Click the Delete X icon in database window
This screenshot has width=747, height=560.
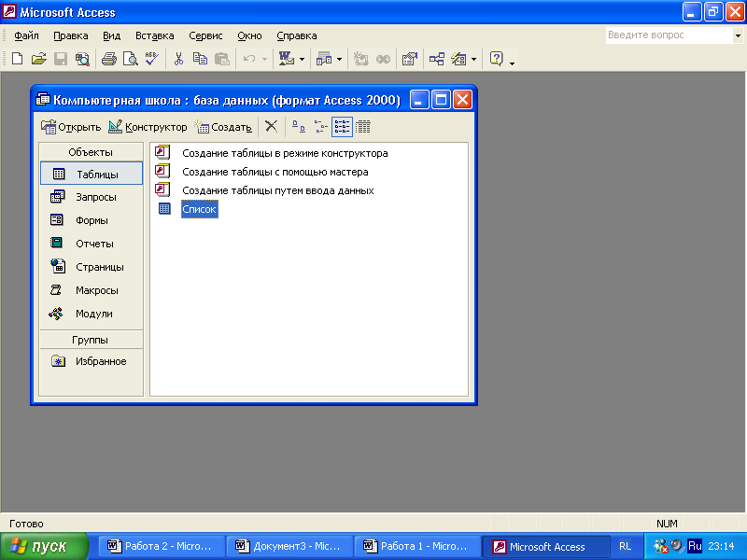click(x=271, y=127)
